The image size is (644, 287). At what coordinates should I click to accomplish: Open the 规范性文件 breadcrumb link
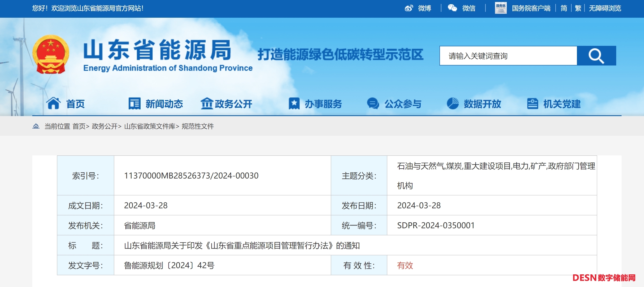pyautogui.click(x=198, y=126)
